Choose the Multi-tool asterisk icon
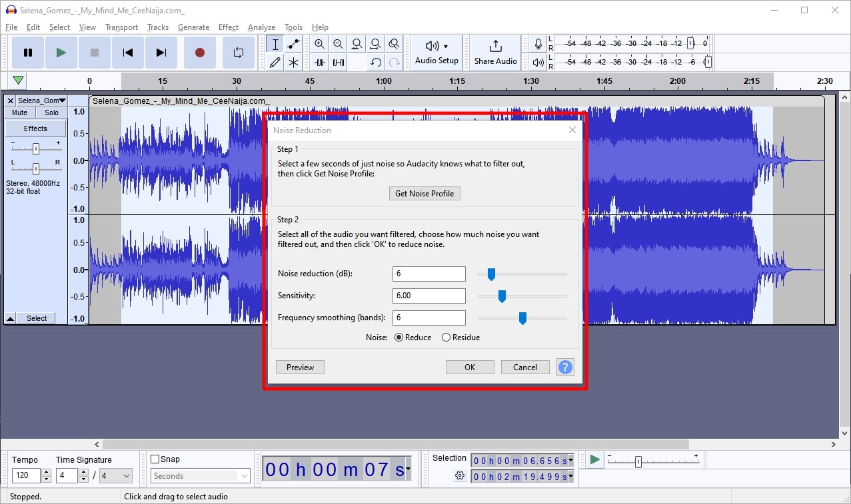This screenshot has width=851, height=504. [x=293, y=63]
